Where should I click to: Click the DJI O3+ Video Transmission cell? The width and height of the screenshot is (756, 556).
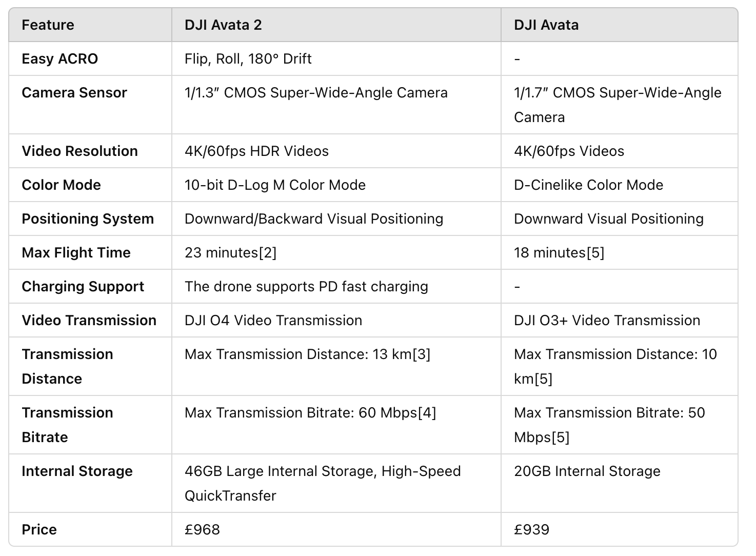click(607, 321)
